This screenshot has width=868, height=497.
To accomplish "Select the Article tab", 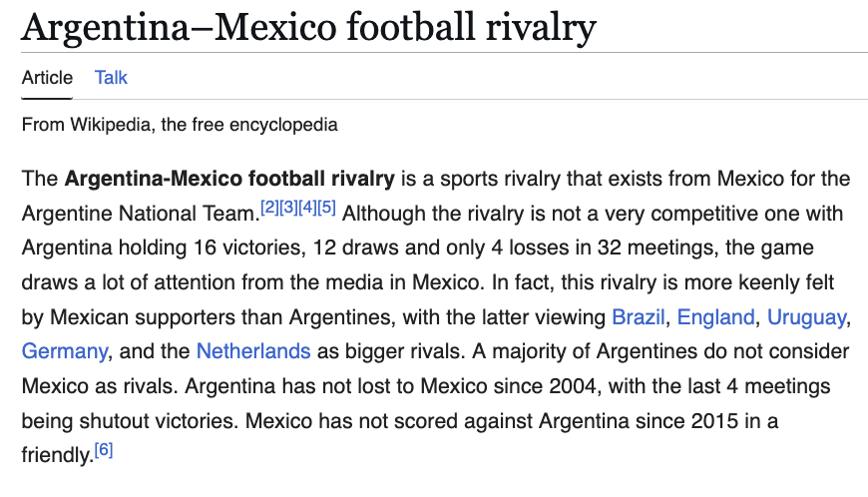I will tap(47, 78).
